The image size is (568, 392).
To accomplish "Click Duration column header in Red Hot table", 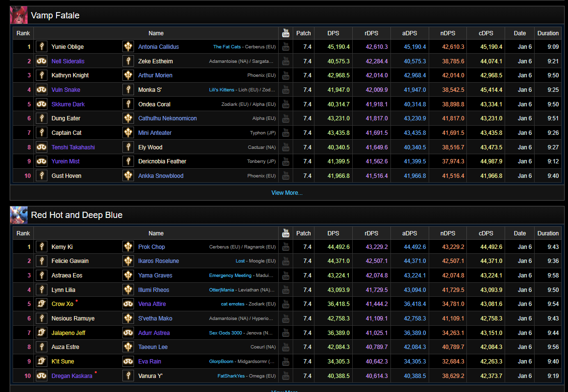I will pyautogui.click(x=548, y=233).
